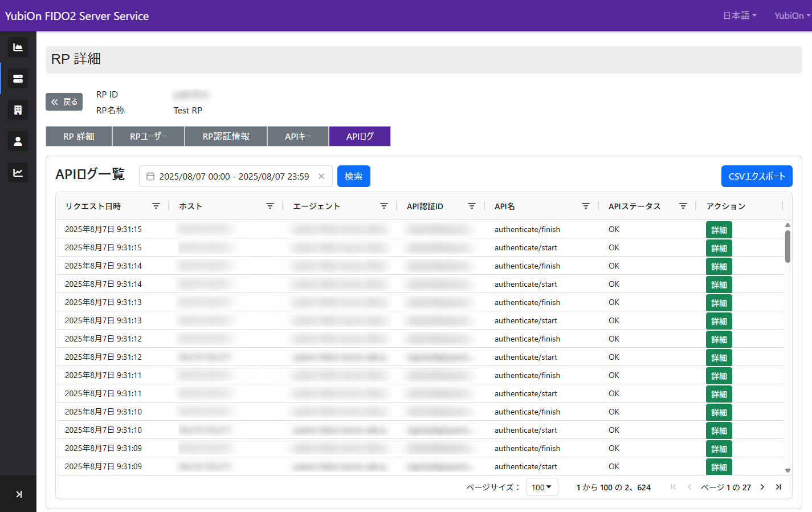Open the page size 100 dropdown
The width and height of the screenshot is (812, 512).
[x=542, y=487]
